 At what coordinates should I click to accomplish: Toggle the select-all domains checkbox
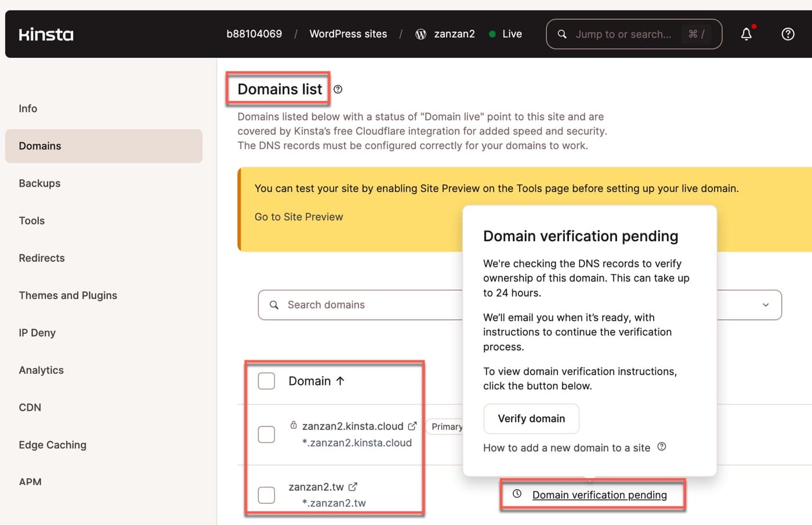[x=266, y=381]
